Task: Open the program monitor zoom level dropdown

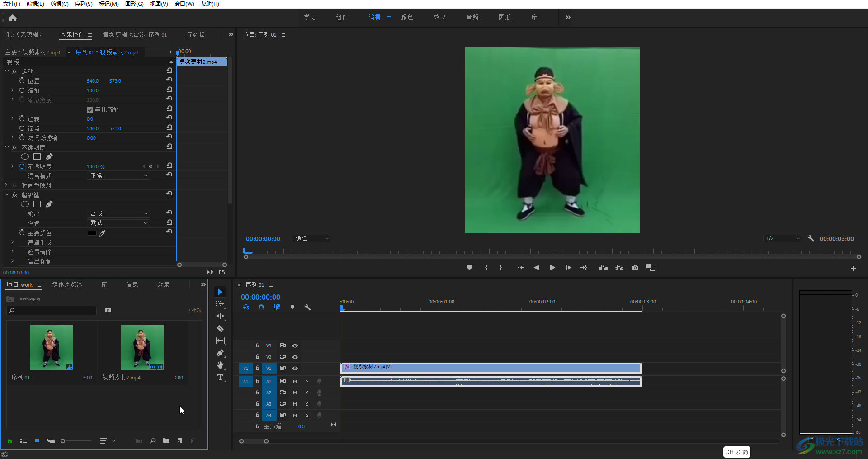Action: pyautogui.click(x=312, y=238)
